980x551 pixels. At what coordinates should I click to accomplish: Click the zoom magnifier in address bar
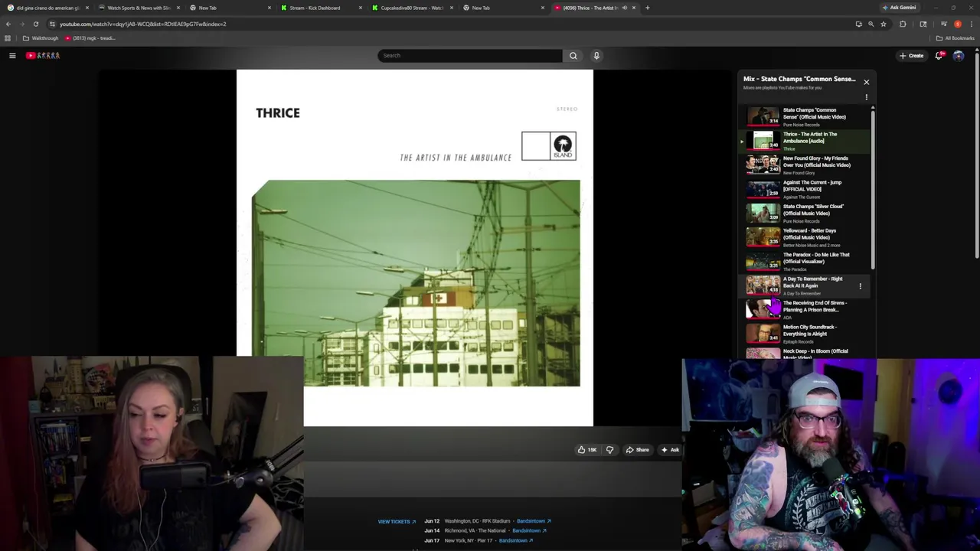point(871,24)
